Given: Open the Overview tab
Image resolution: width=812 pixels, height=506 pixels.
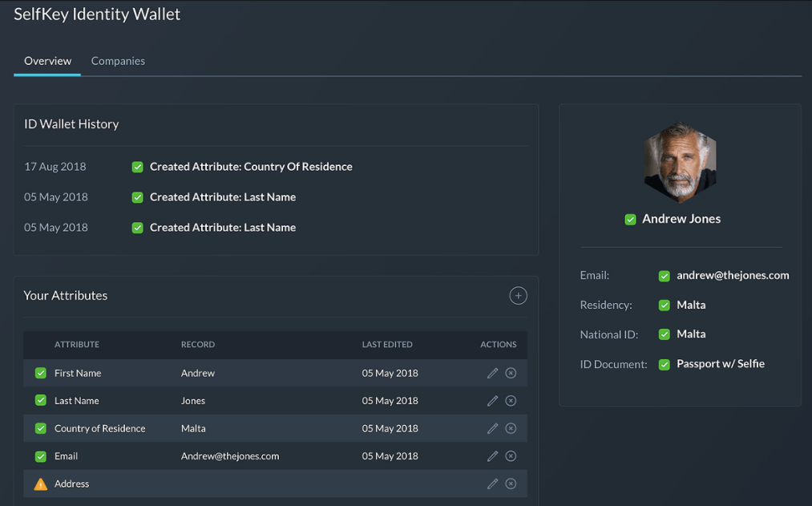Looking at the screenshot, I should (47, 61).
